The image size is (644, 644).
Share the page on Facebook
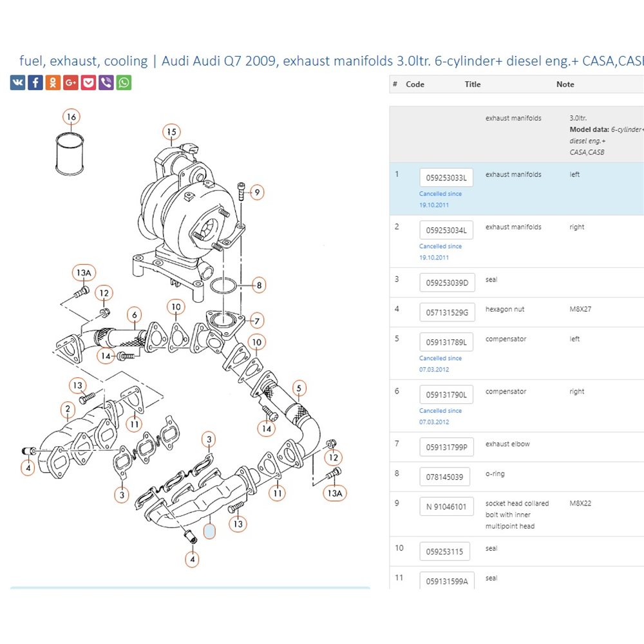pos(35,82)
